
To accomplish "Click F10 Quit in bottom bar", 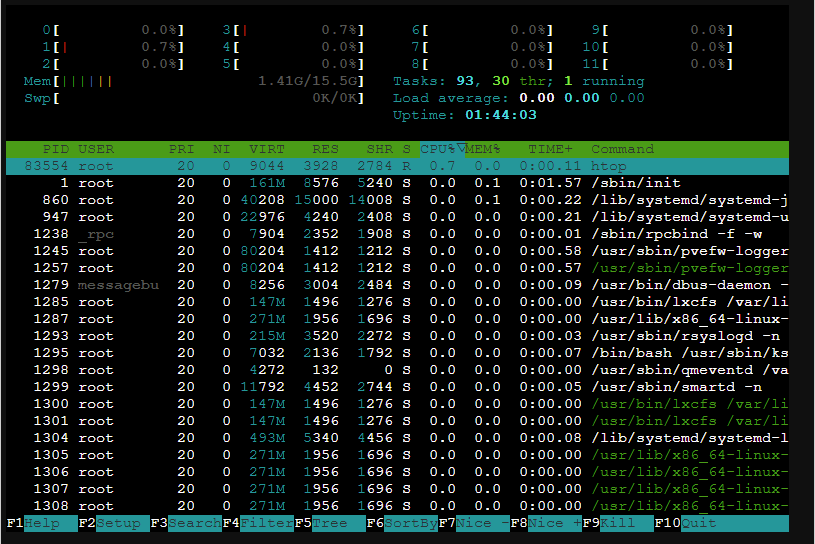I will coord(698,523).
